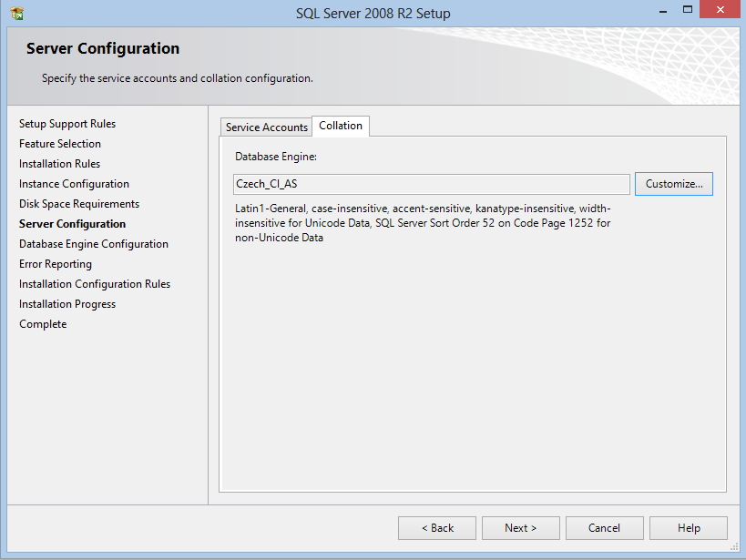
Task: Open the Customize... collation dialog
Action: 673,184
